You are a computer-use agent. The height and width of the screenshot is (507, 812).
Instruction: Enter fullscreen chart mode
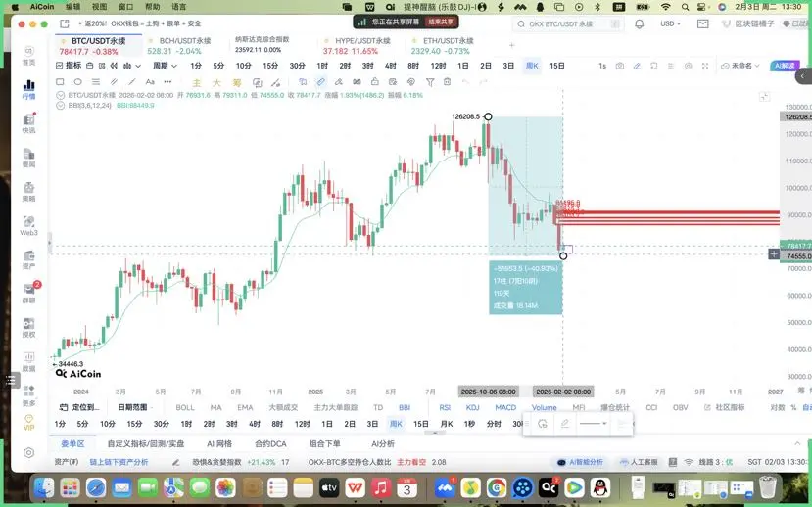point(705,66)
